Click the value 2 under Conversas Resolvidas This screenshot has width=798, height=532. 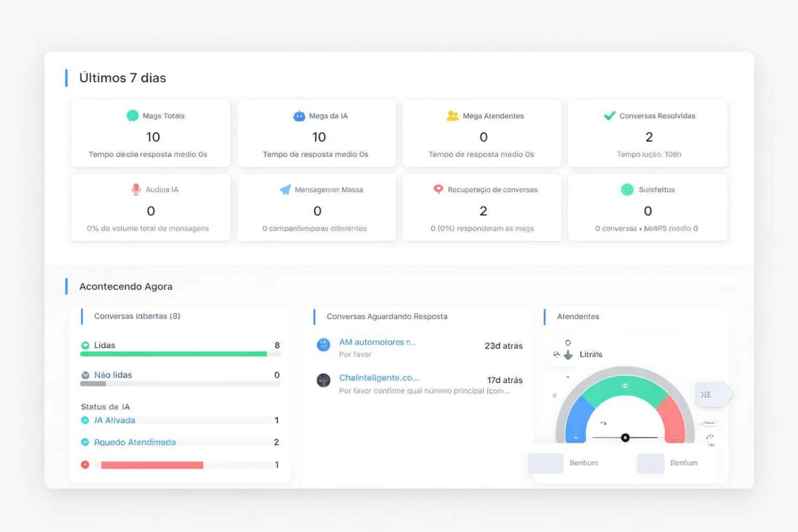(649, 137)
